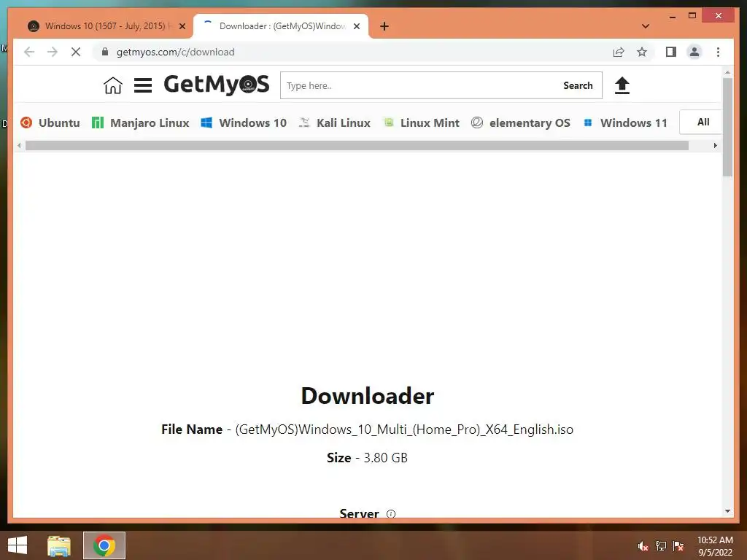
Task: Expand the tab search dropdown
Action: pyautogui.click(x=645, y=26)
